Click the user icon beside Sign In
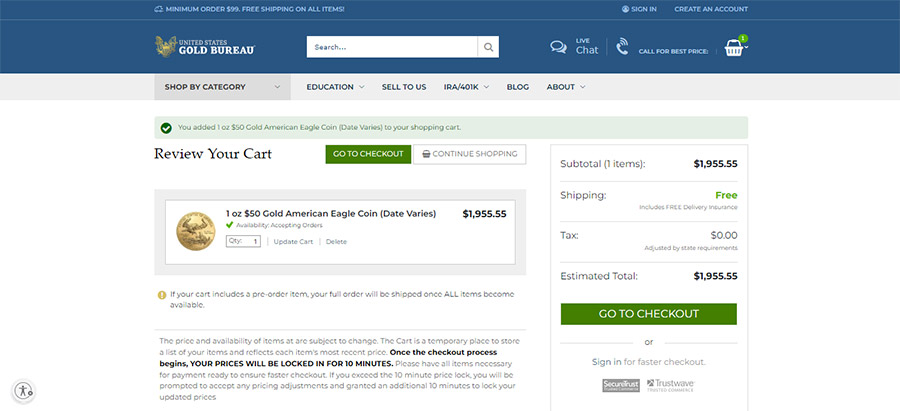The width and height of the screenshot is (900, 411). pyautogui.click(x=625, y=9)
